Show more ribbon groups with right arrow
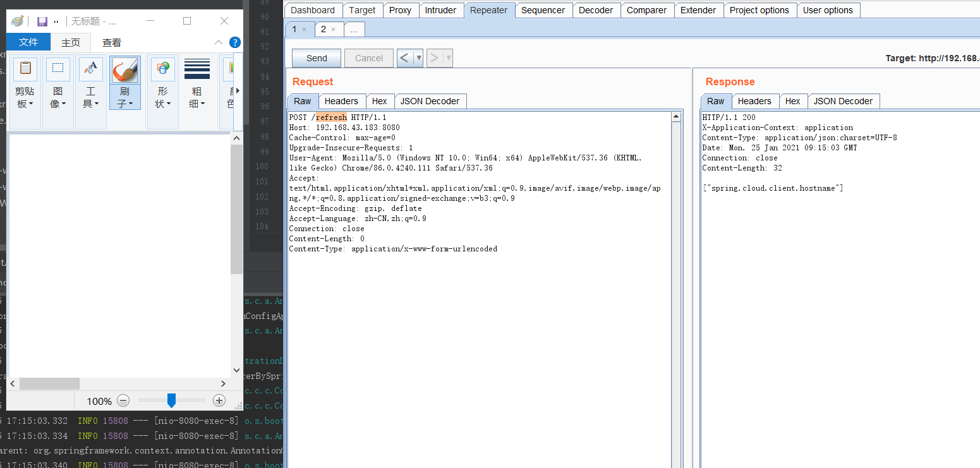 (238, 91)
